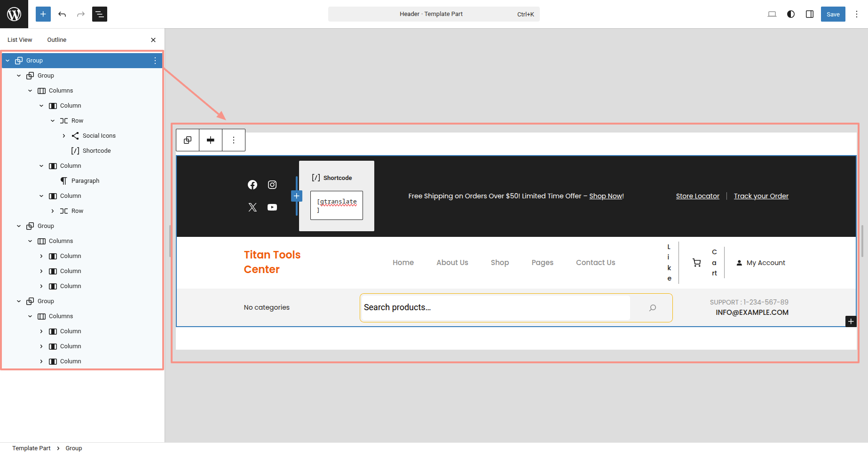The width and height of the screenshot is (868, 454).
Task: Toggle the Settings sidebar panel icon
Action: 810,14
